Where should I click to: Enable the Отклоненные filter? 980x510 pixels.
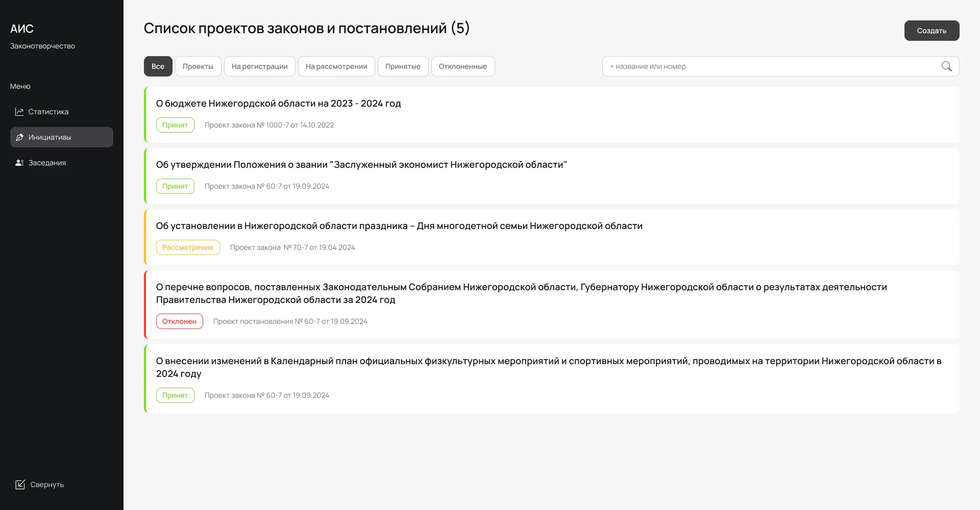tap(462, 66)
